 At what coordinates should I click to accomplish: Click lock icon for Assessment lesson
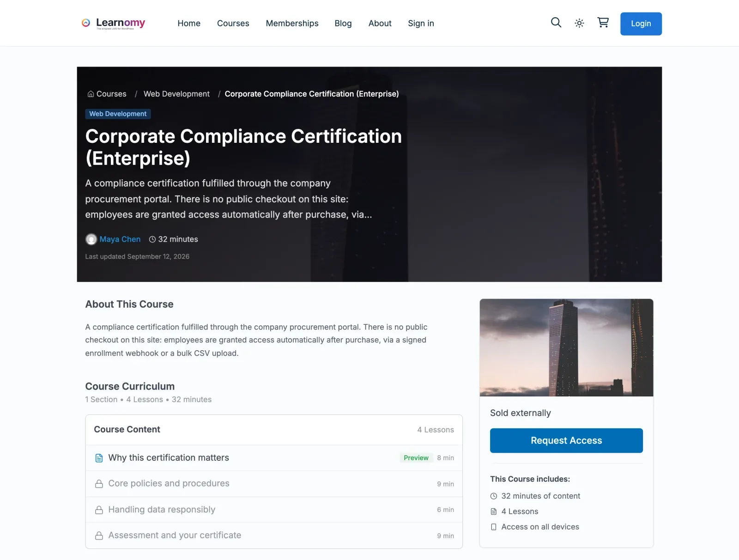click(99, 536)
